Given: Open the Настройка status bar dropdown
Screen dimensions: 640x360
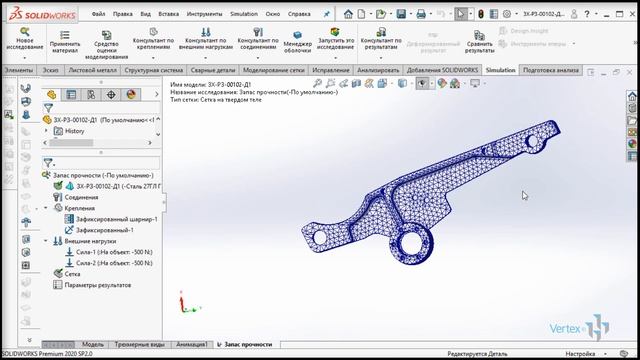Looking at the screenshot, I should click(605, 354).
